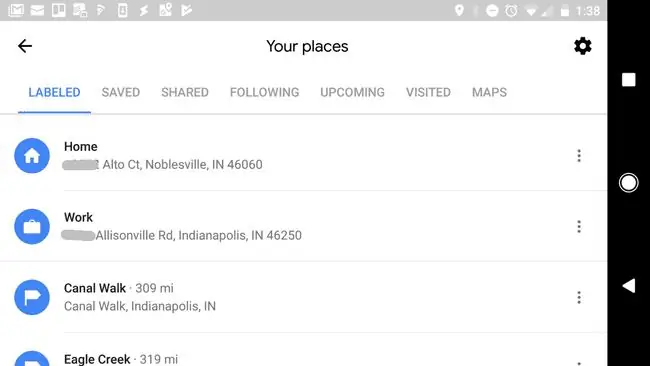Open the Following tab
The height and width of the screenshot is (366, 650).
[x=264, y=92]
